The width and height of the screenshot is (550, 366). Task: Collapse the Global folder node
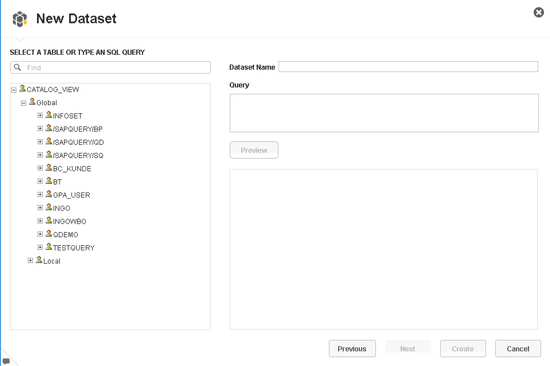(x=24, y=103)
